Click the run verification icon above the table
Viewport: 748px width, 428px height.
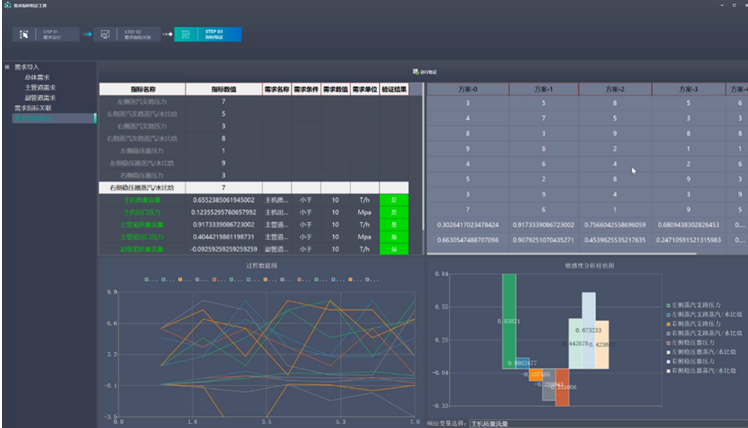pyautogui.click(x=416, y=72)
